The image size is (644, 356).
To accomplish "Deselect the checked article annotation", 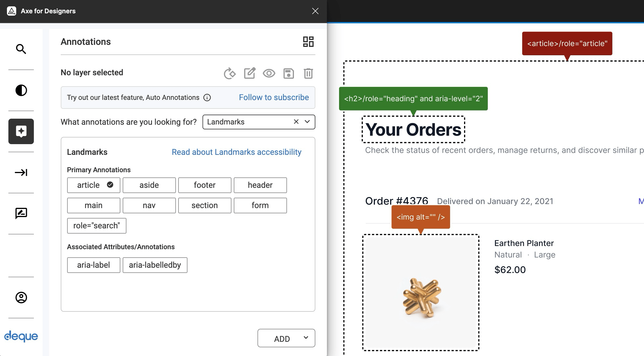I will [93, 185].
